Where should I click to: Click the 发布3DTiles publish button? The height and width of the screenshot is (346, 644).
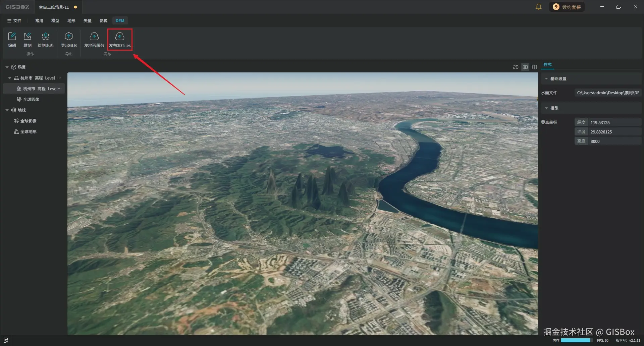[x=120, y=40]
